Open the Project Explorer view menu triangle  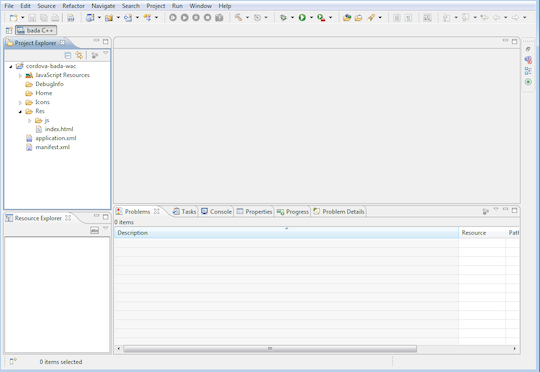coord(105,53)
